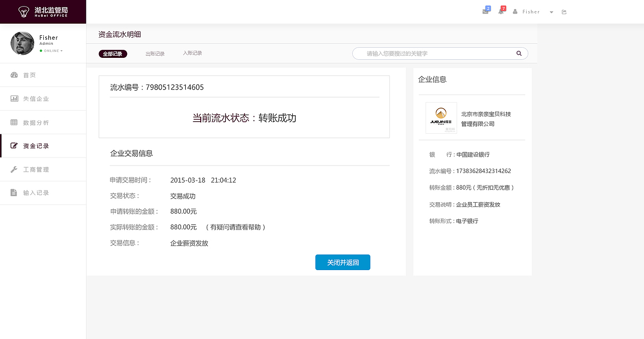Viewport: 644px width, 339px height.
Task: Click the JUEJIN company logo thumbnail
Action: 441,118
